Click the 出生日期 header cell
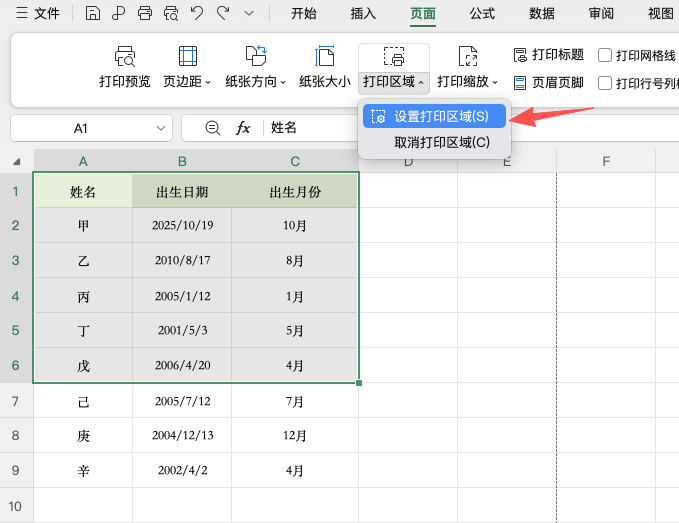The width and height of the screenshot is (679, 523). [182, 191]
